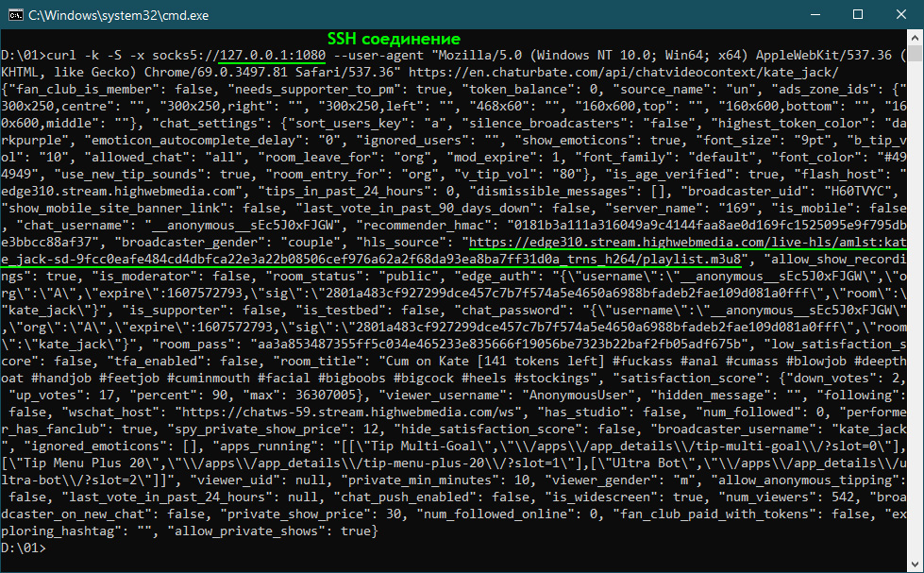Minimize the command prompt window

(x=814, y=15)
